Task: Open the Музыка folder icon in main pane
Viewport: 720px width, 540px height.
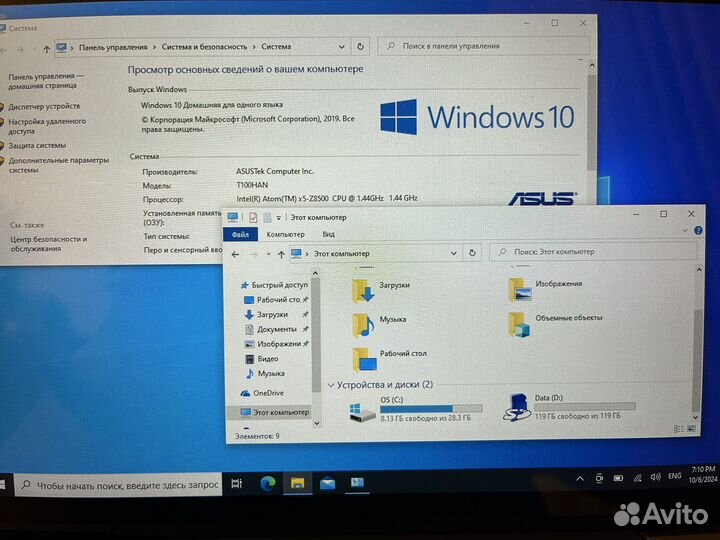Action: pos(363,325)
